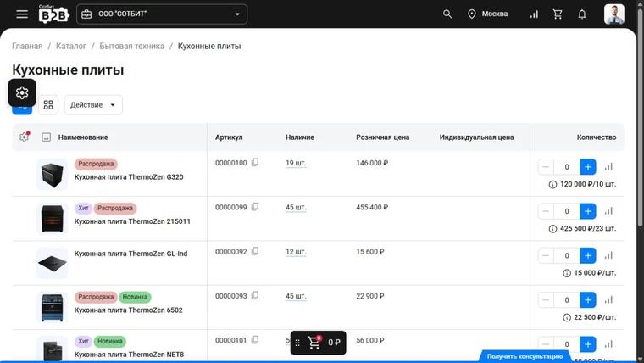Click the search magnifier icon

(x=447, y=14)
